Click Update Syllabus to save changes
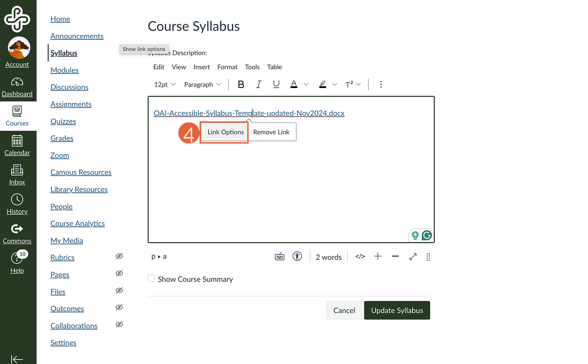 [397, 310]
